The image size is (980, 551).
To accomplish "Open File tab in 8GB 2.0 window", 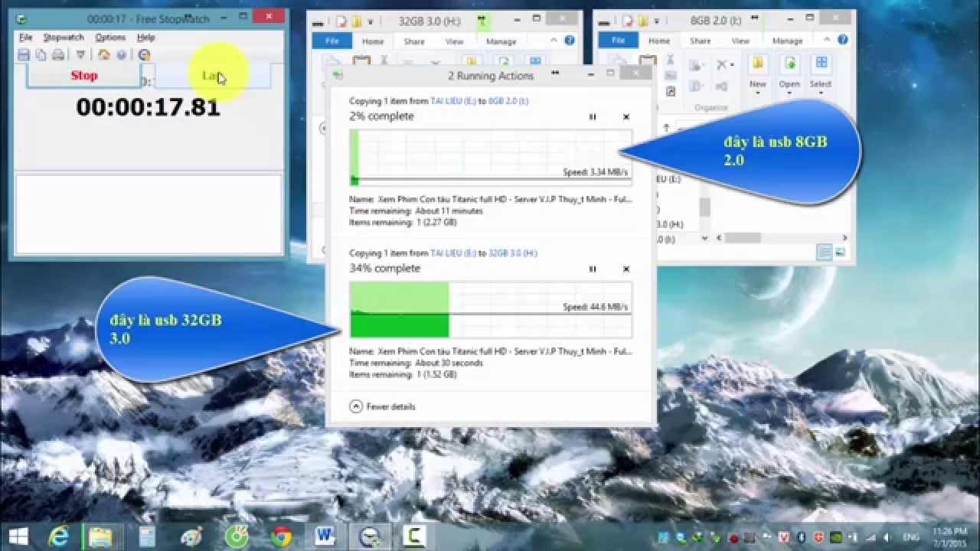I will point(618,41).
